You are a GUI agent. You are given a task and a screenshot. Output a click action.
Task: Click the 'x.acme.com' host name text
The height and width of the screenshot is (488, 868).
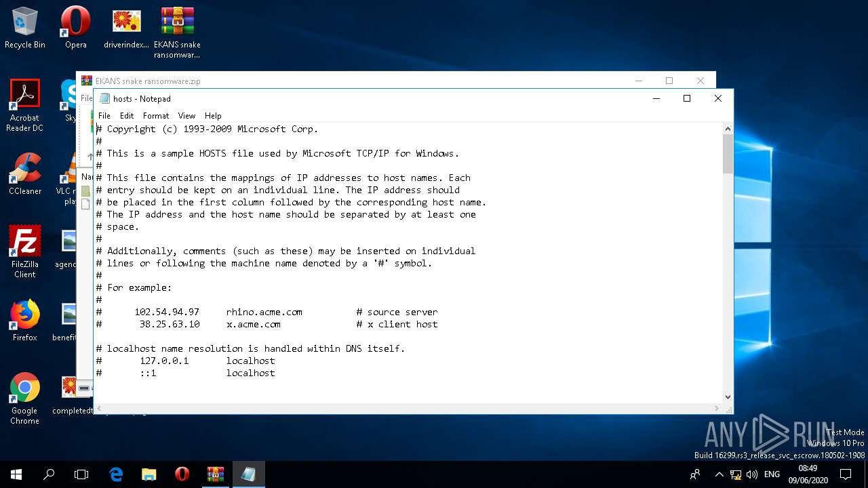(254, 324)
